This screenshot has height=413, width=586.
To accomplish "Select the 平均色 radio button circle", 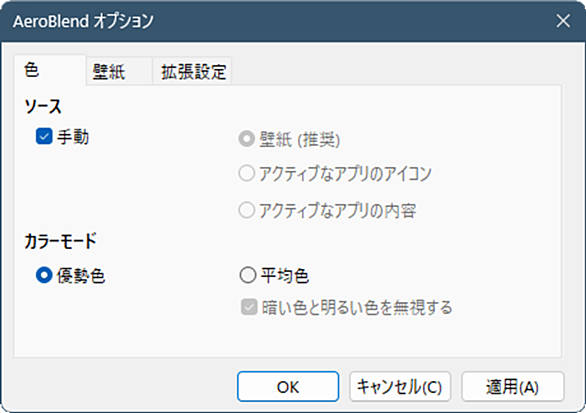I will (247, 275).
